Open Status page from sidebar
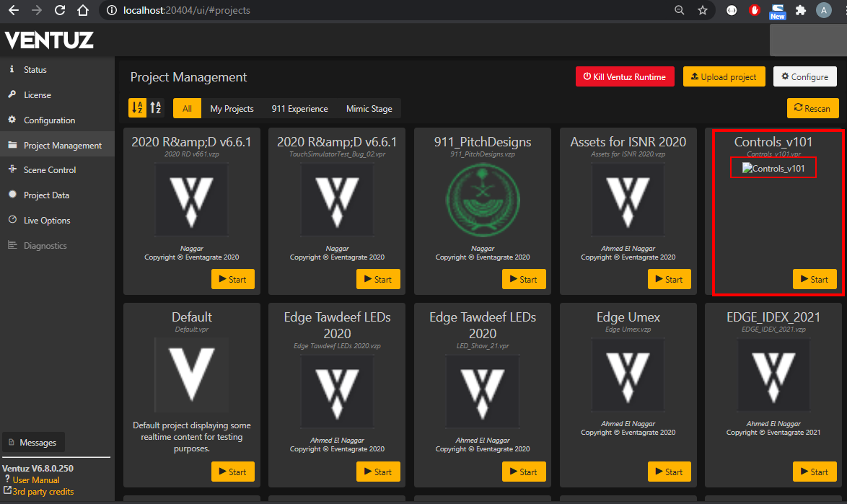The width and height of the screenshot is (847, 504). pos(35,70)
